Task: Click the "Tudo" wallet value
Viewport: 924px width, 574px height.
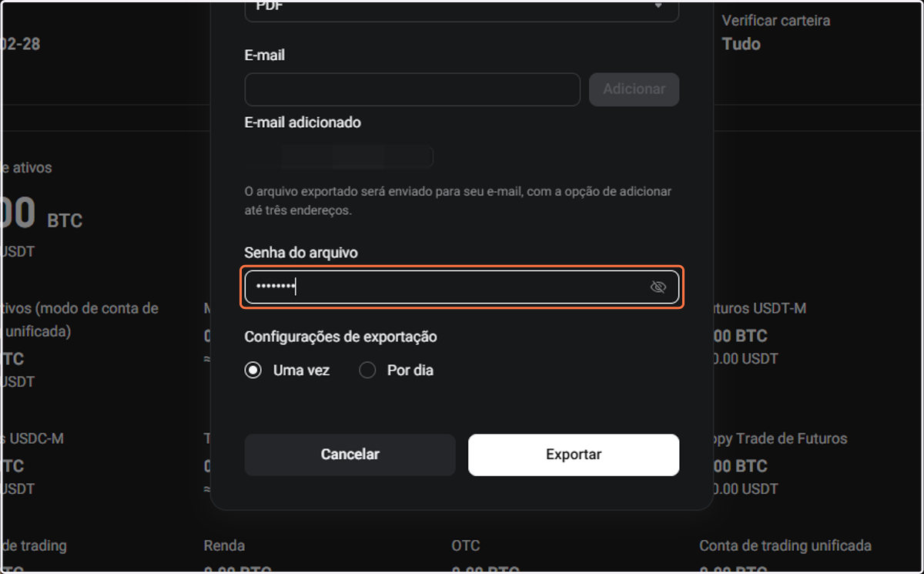Action: tap(742, 44)
